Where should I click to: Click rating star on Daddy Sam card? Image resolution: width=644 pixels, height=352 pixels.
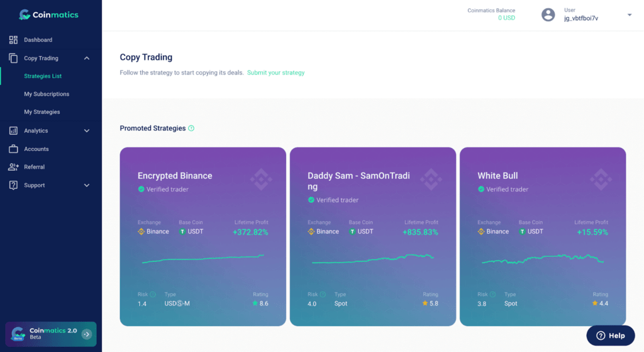[425, 303]
